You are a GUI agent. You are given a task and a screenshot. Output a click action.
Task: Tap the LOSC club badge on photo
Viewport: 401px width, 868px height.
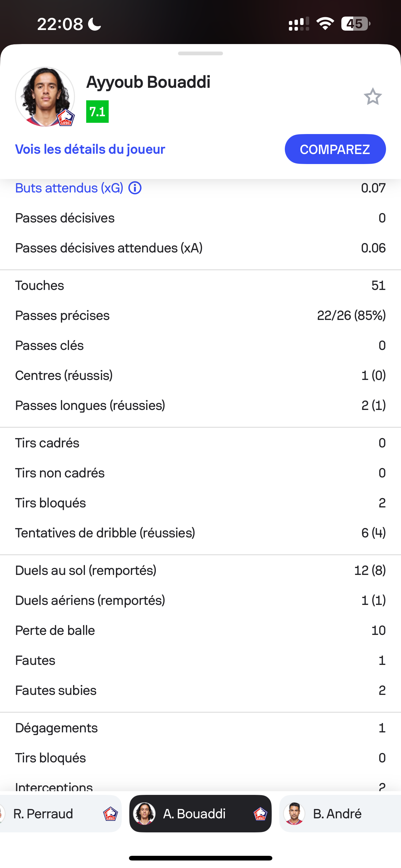pyautogui.click(x=66, y=118)
